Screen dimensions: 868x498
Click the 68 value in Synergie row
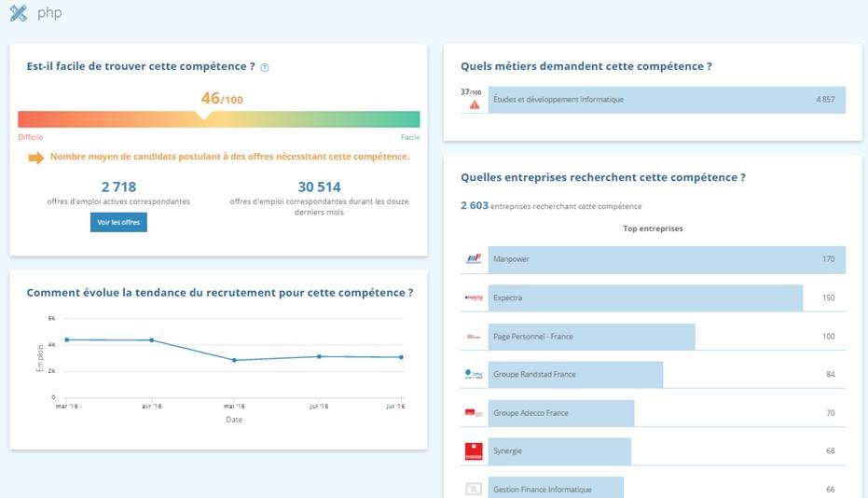pyautogui.click(x=831, y=451)
